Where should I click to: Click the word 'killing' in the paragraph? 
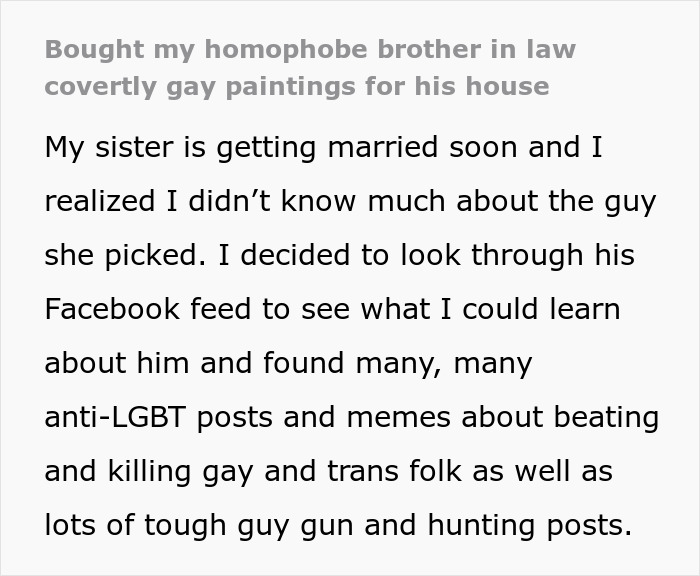pyautogui.click(x=149, y=472)
